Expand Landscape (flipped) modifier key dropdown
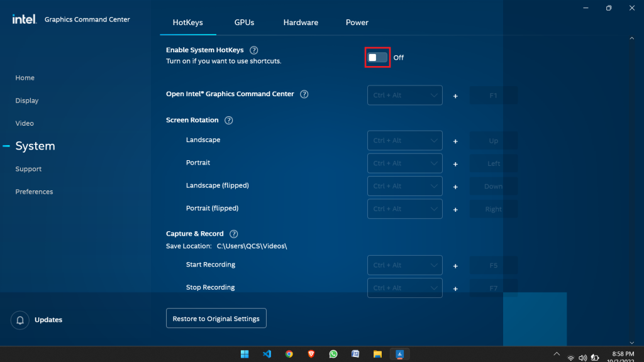This screenshot has width=644, height=362. click(x=404, y=186)
